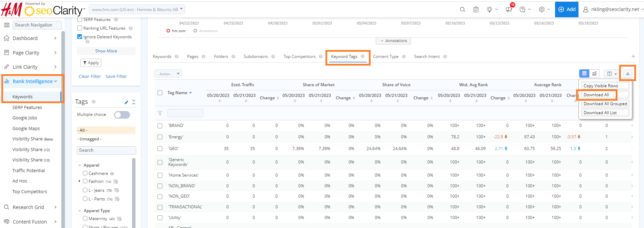
Task: Open the help question mark icon
Action: coord(522,9)
